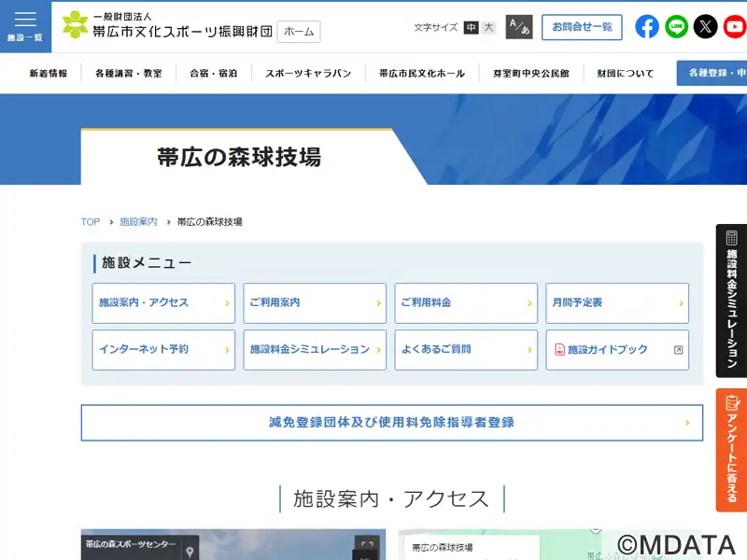Expand the 合宿・宿泊 nav menu
This screenshot has width=747, height=560.
click(213, 73)
